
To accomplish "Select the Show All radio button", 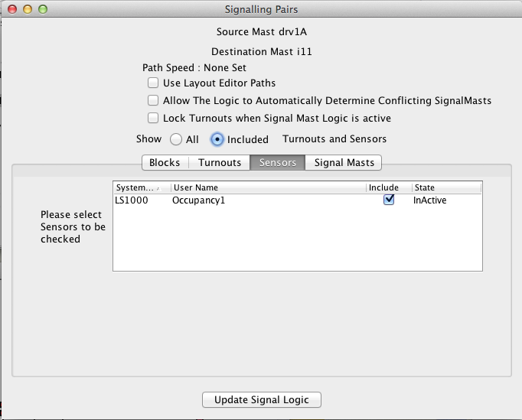I will [175, 139].
